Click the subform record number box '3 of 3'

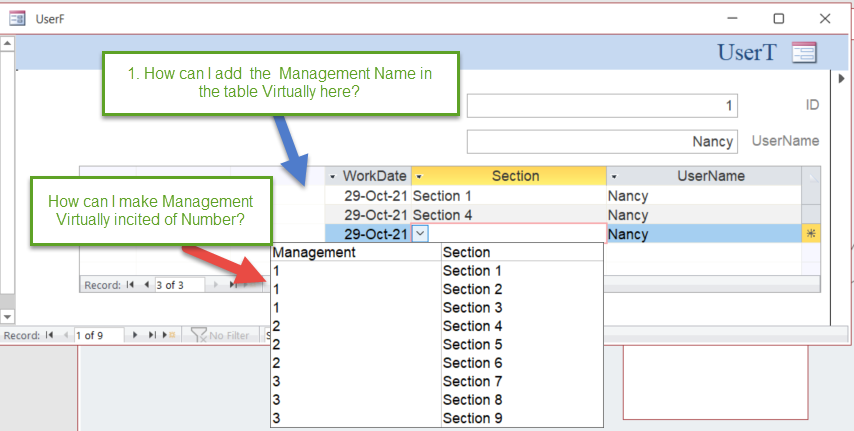coord(179,284)
